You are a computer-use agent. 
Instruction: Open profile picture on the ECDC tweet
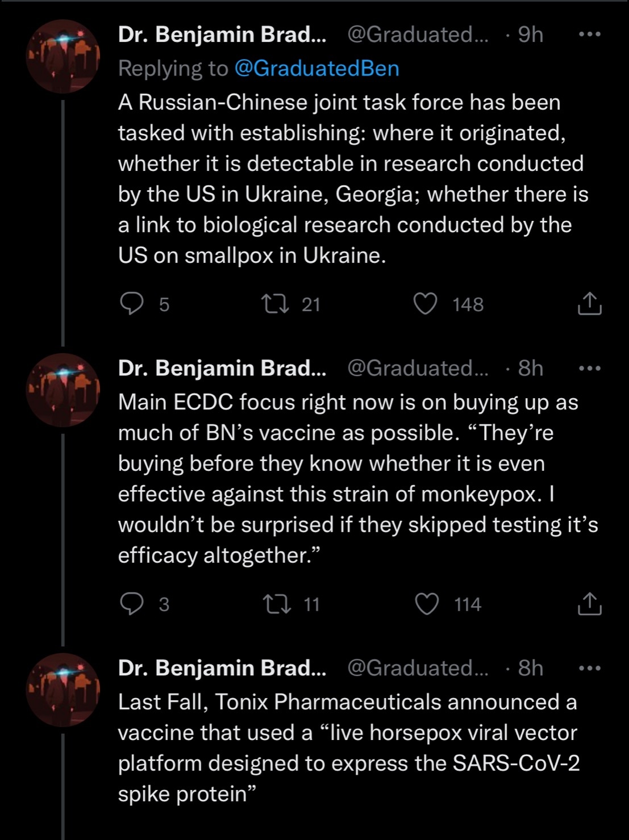coord(63,390)
